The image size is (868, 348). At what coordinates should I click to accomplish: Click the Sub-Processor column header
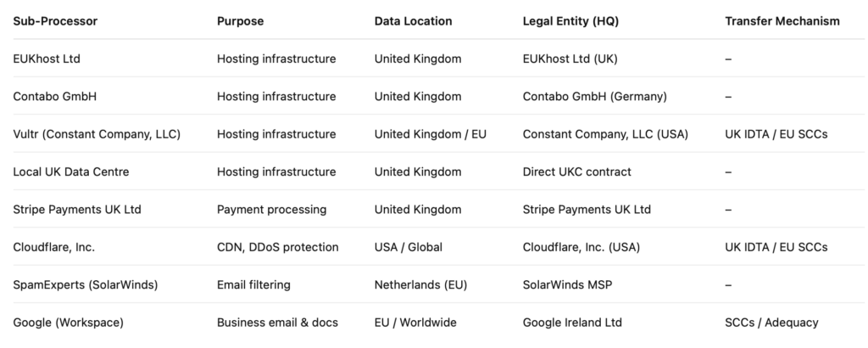point(55,21)
